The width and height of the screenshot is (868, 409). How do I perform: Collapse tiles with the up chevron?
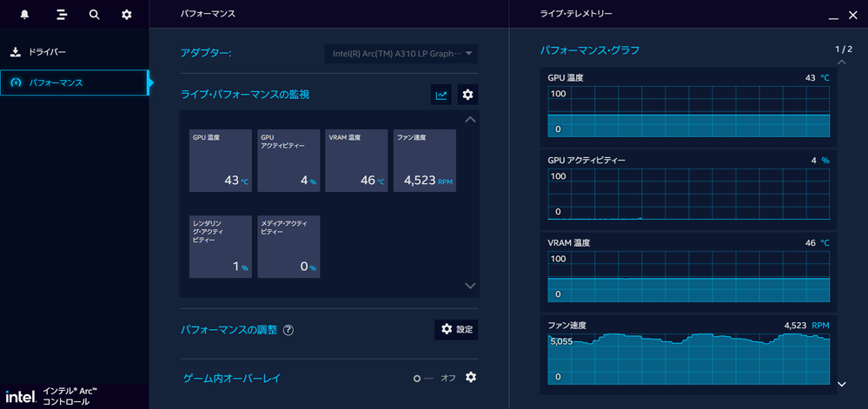[470, 119]
